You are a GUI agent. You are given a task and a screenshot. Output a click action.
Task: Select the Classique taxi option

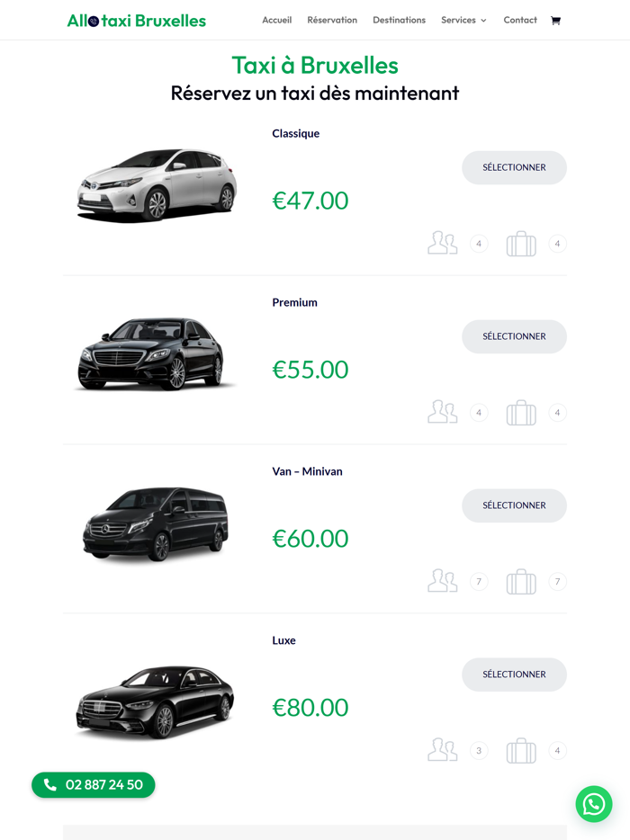coord(514,167)
